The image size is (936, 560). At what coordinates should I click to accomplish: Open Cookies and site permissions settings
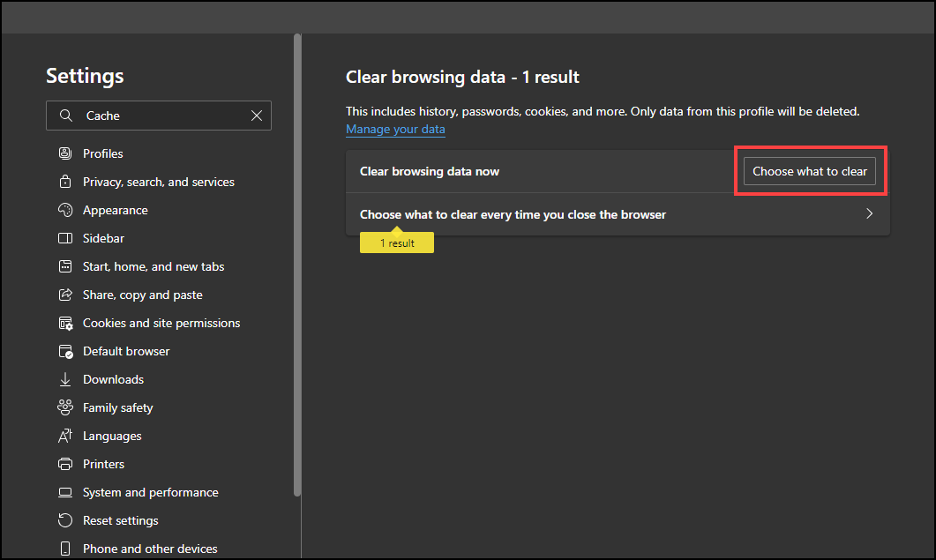[161, 323]
